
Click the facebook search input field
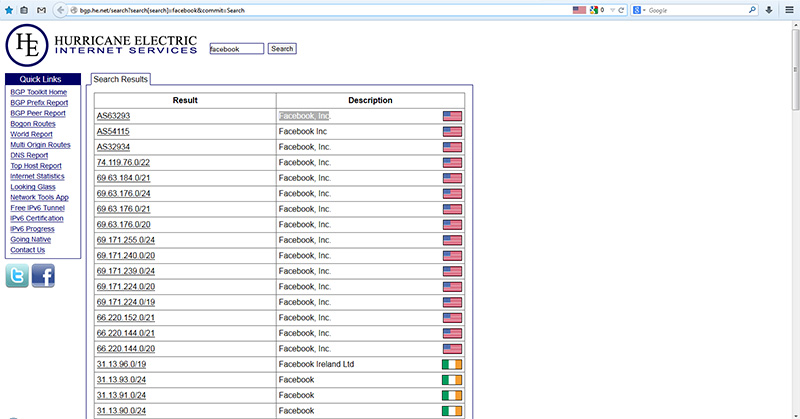tap(237, 48)
